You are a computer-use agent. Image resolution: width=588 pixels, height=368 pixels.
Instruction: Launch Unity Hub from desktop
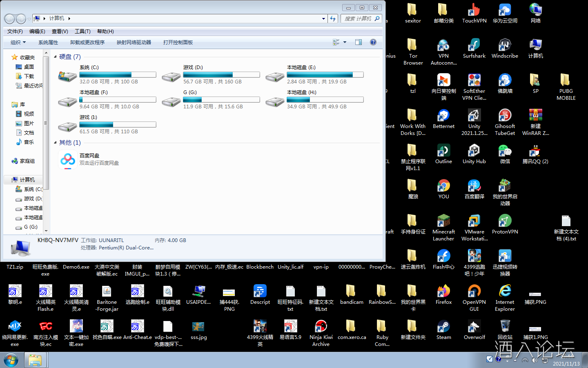tap(474, 154)
